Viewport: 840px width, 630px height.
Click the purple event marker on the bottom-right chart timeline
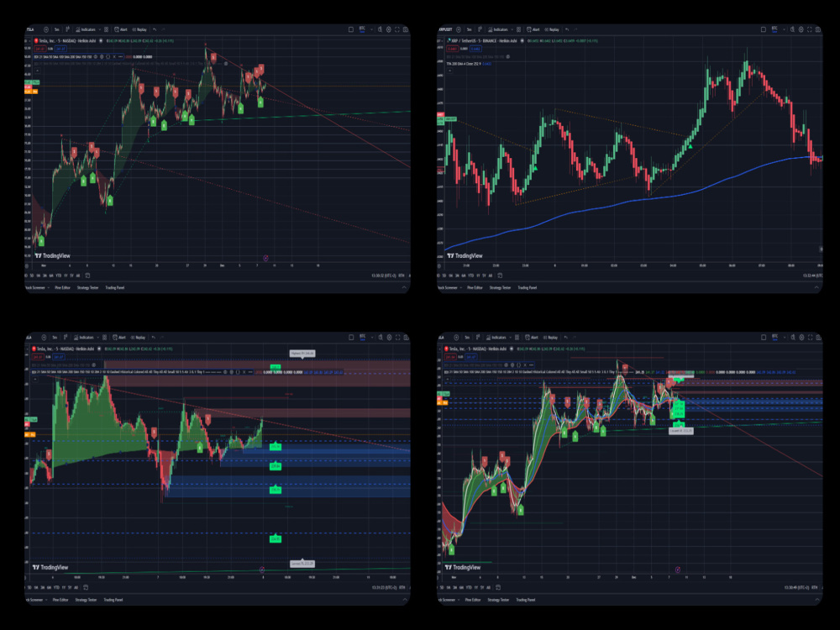pos(678,570)
